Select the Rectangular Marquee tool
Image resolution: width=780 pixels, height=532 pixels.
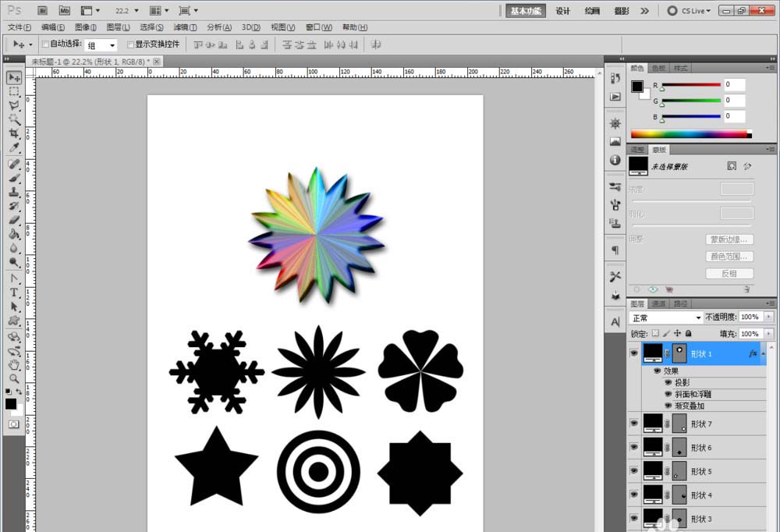[x=14, y=91]
